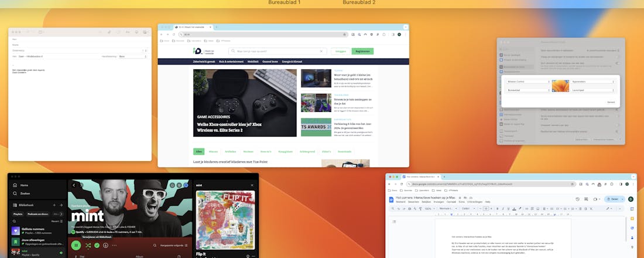The image size is (644, 258).
Task: Open Spotify profile avatar at top right
Action: point(186,185)
